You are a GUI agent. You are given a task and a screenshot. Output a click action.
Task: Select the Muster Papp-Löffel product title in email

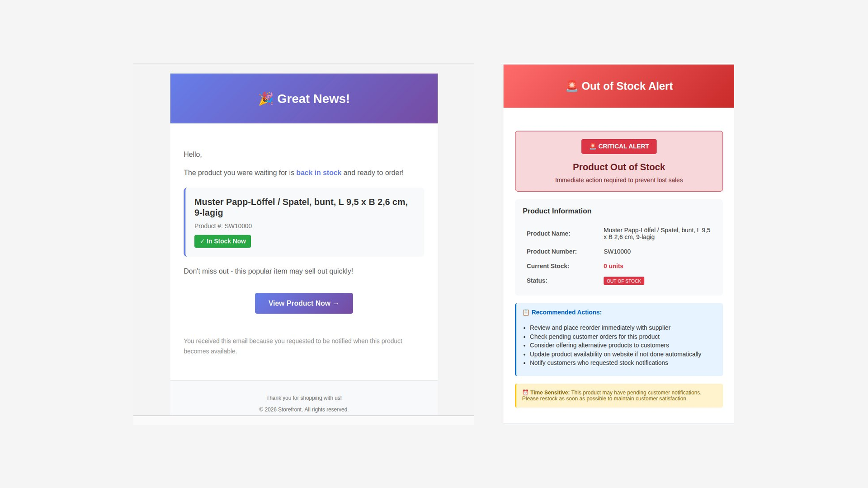pyautogui.click(x=301, y=207)
